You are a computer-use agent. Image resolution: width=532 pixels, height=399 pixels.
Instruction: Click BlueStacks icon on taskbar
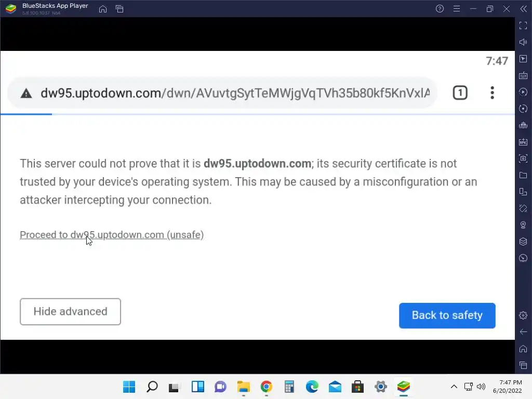[x=403, y=387]
